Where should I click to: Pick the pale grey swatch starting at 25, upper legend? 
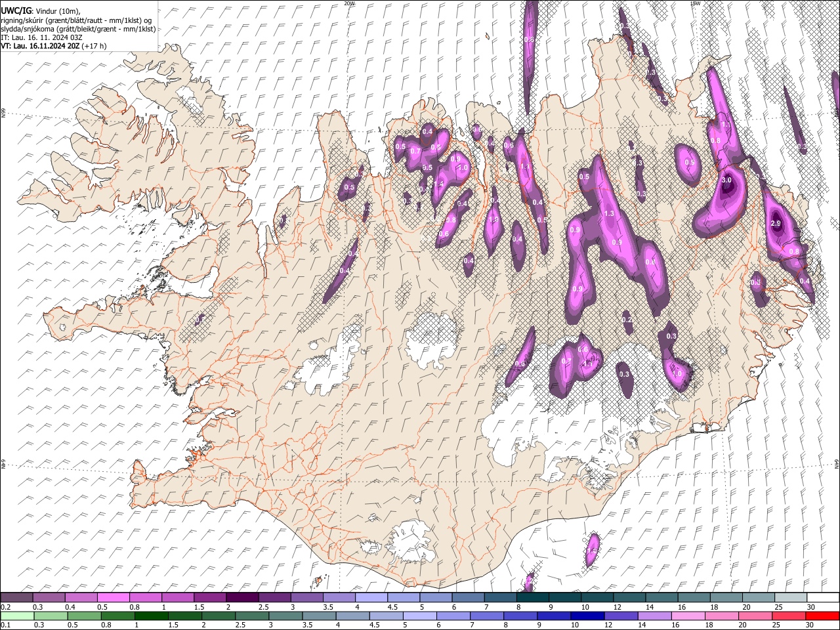pos(791,598)
